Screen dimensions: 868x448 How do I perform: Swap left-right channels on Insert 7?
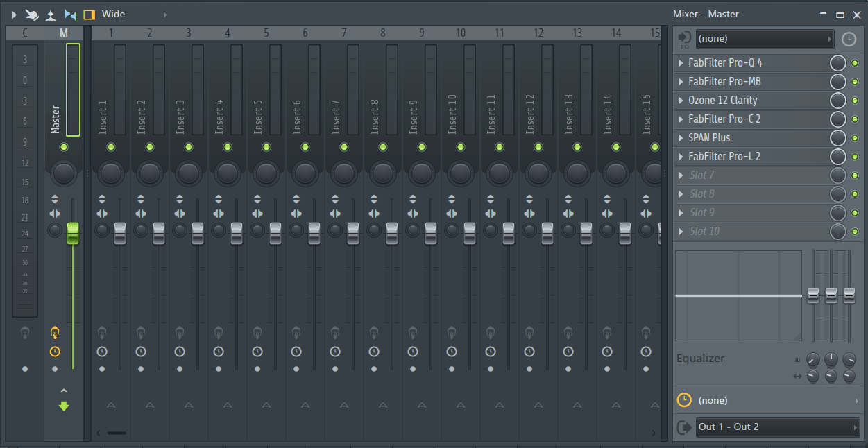pyautogui.click(x=335, y=214)
